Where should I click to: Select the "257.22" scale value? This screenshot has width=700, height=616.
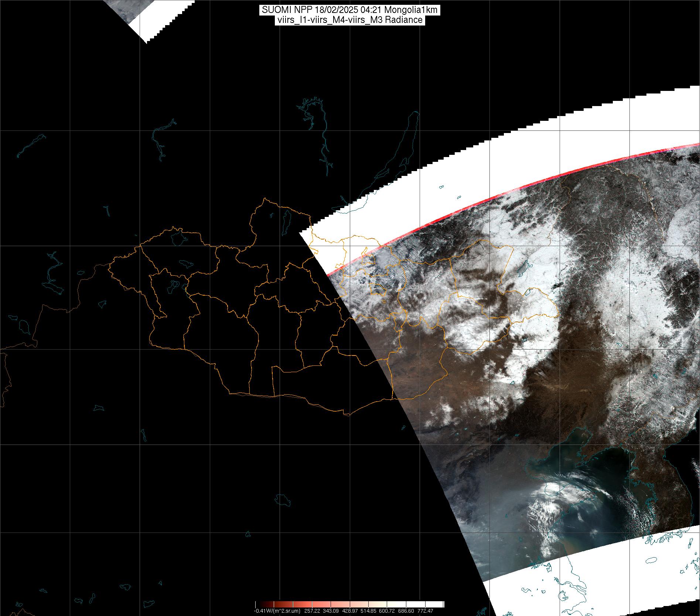coord(313,611)
